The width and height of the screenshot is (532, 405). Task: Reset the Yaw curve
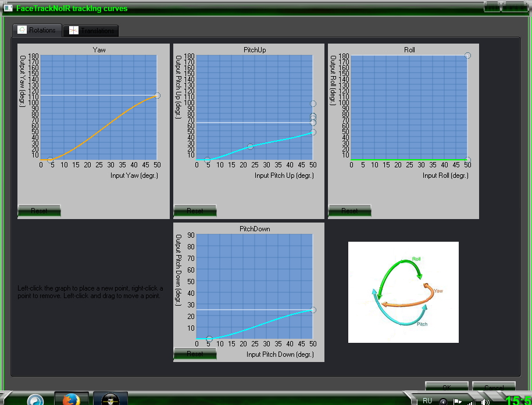(39, 211)
